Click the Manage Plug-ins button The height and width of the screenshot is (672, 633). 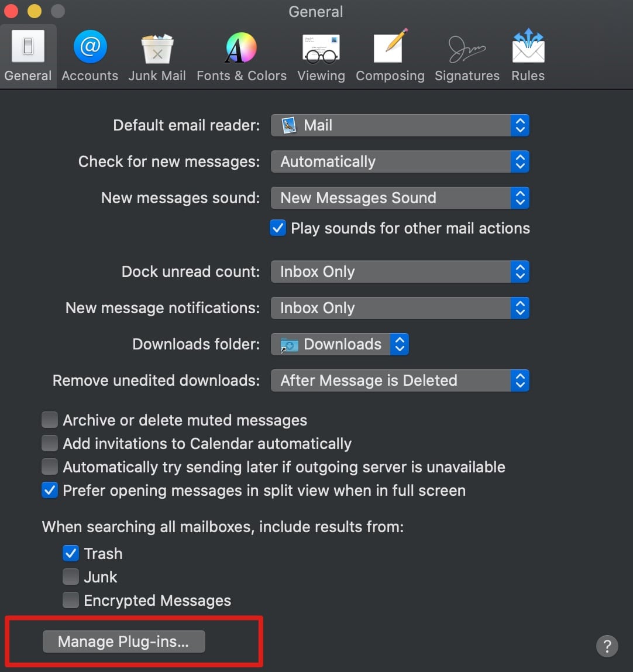click(x=123, y=641)
